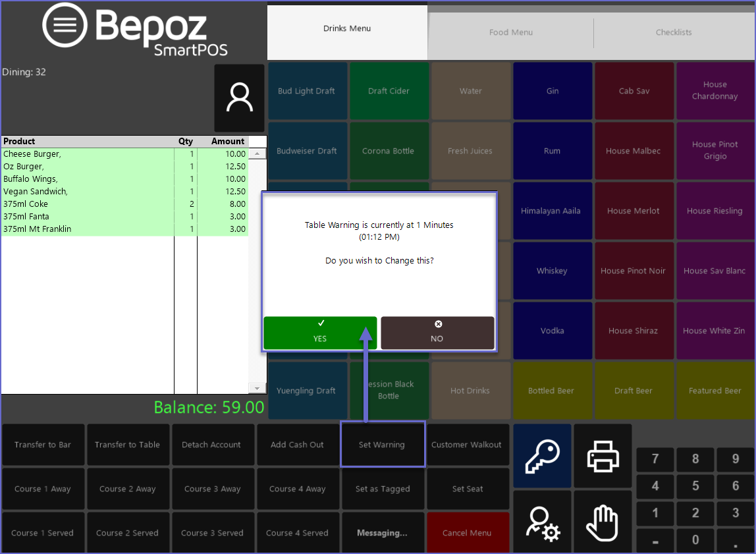Decline with the NO button
This screenshot has width=756, height=554.
437,333
